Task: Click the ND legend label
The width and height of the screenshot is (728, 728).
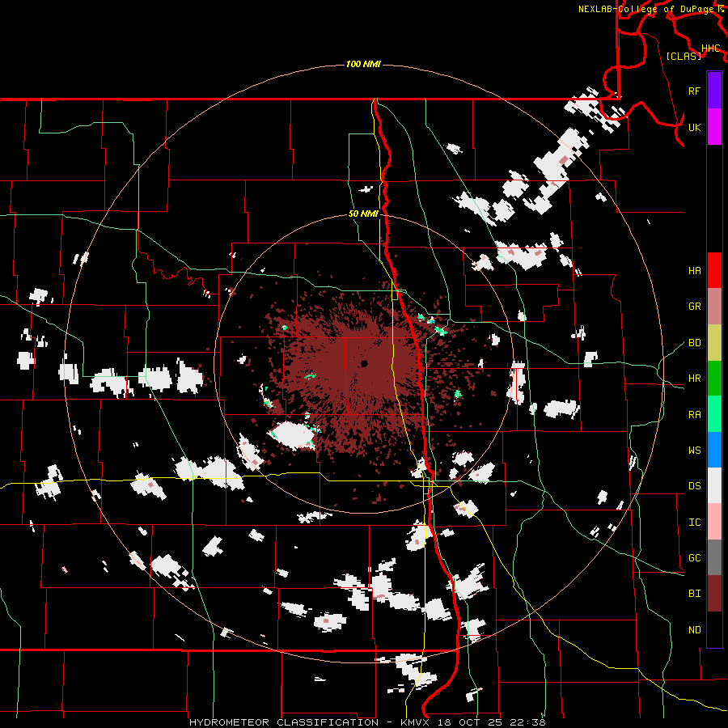Action: coord(694,629)
